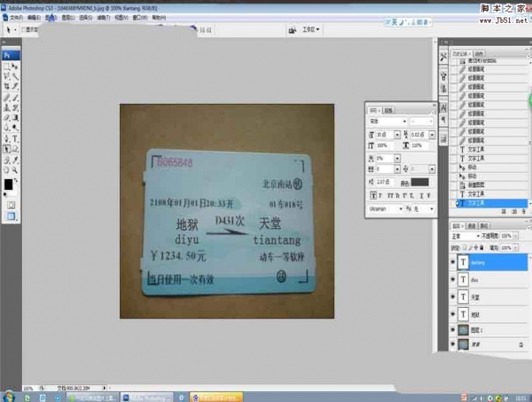
Task: Select the Gradient tool
Action: (x=15, y=118)
